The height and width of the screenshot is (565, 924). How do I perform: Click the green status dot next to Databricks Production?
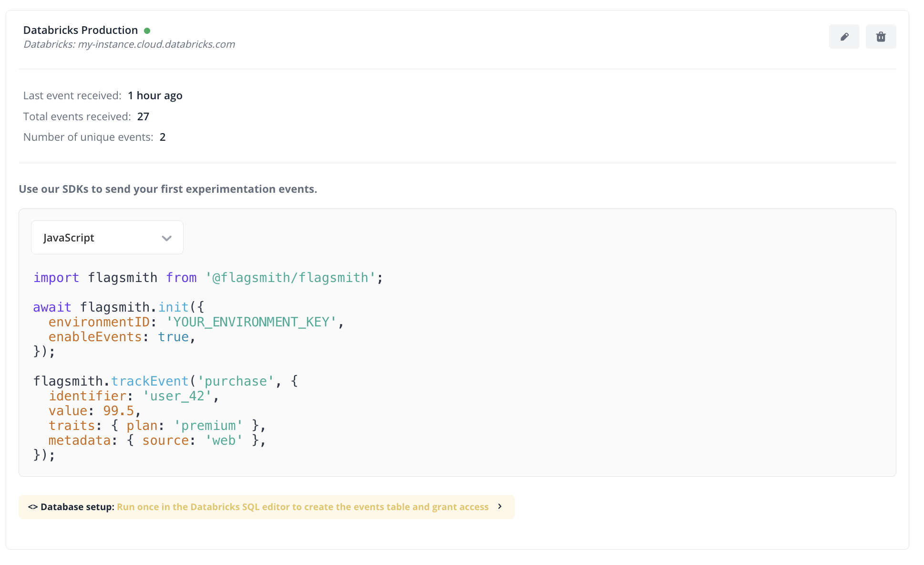(147, 31)
